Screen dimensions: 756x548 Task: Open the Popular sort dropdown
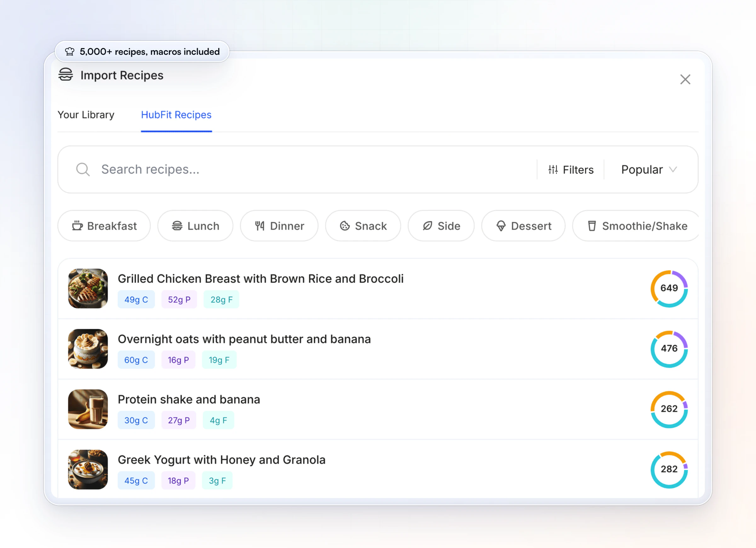click(x=649, y=170)
